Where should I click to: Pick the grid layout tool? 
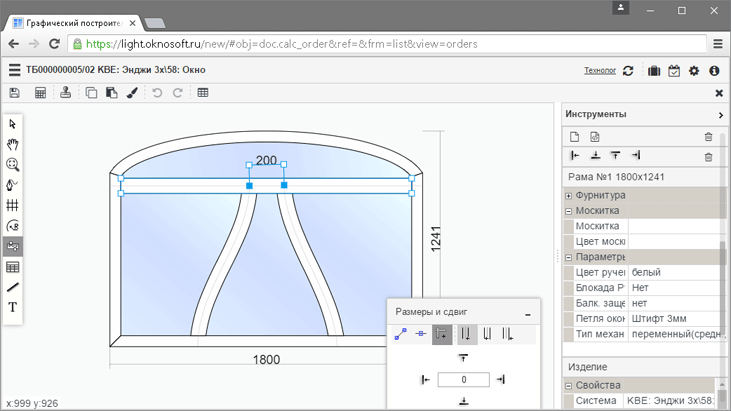[13, 205]
